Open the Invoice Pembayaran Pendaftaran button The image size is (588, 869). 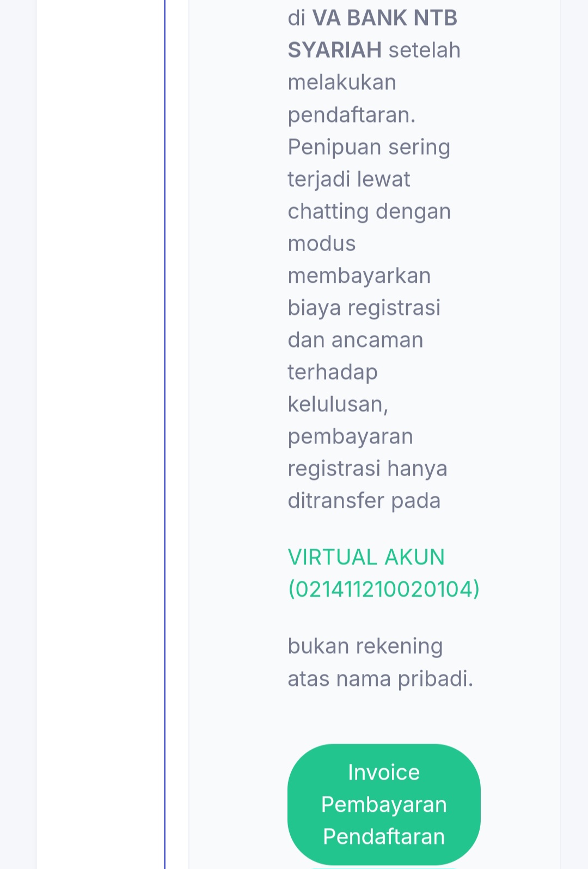384,804
